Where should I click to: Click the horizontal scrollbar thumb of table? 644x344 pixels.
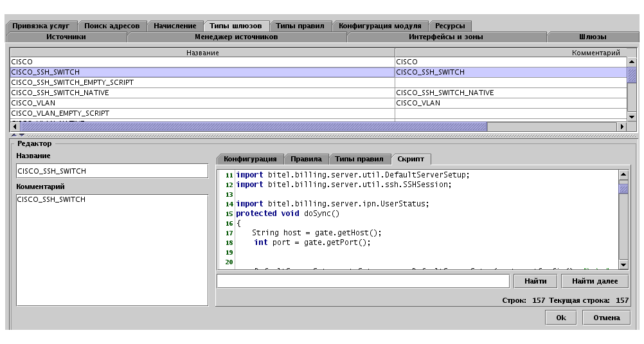tap(254, 127)
